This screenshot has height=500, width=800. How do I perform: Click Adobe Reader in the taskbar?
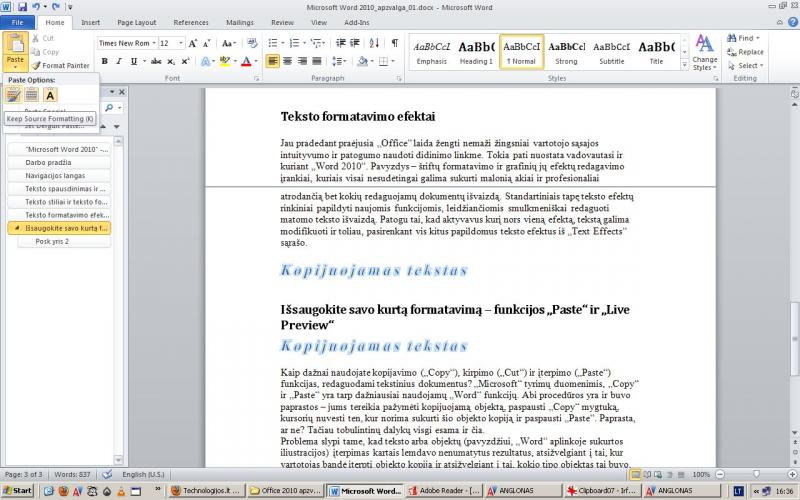[444, 491]
